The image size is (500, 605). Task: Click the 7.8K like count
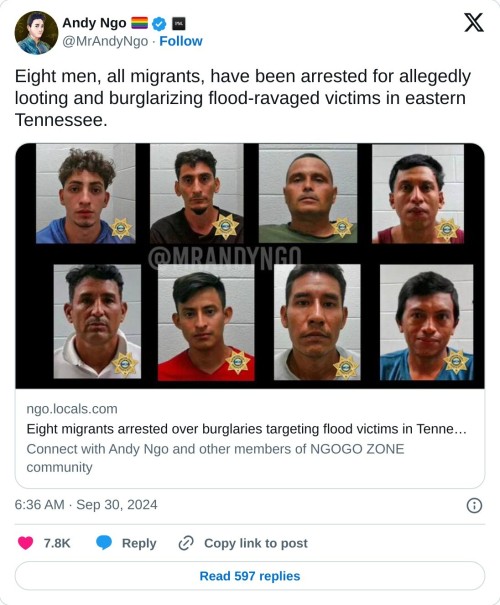57,543
